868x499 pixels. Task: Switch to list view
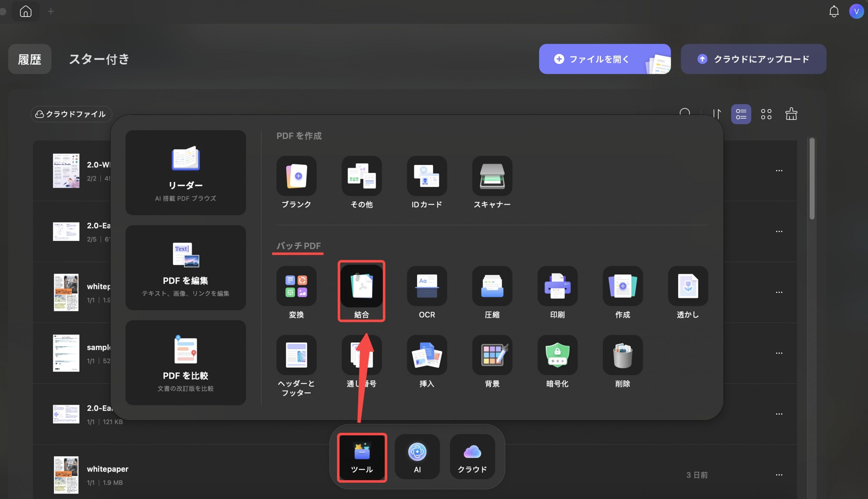coord(741,114)
